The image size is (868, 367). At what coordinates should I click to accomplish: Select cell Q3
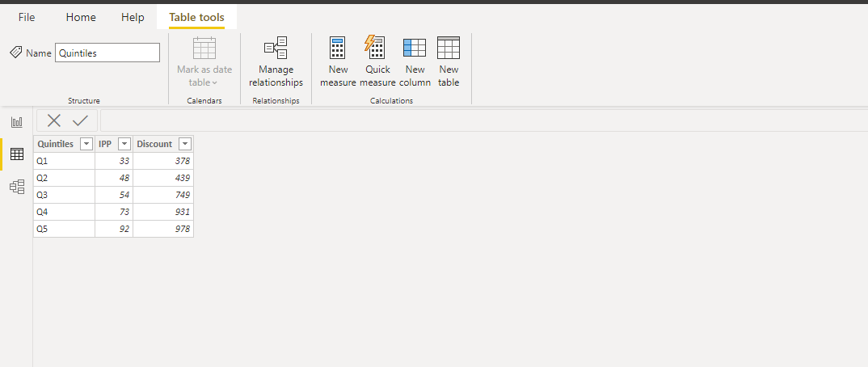point(64,195)
